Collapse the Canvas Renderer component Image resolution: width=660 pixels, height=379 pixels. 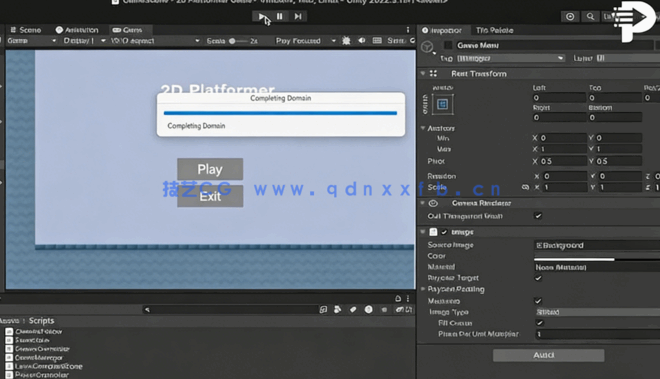tap(423, 203)
